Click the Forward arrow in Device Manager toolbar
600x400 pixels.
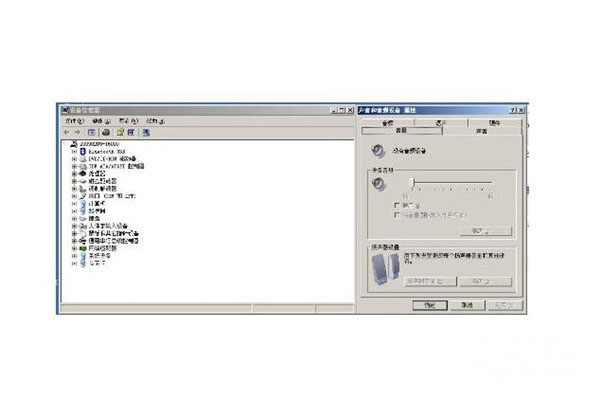tap(77, 132)
